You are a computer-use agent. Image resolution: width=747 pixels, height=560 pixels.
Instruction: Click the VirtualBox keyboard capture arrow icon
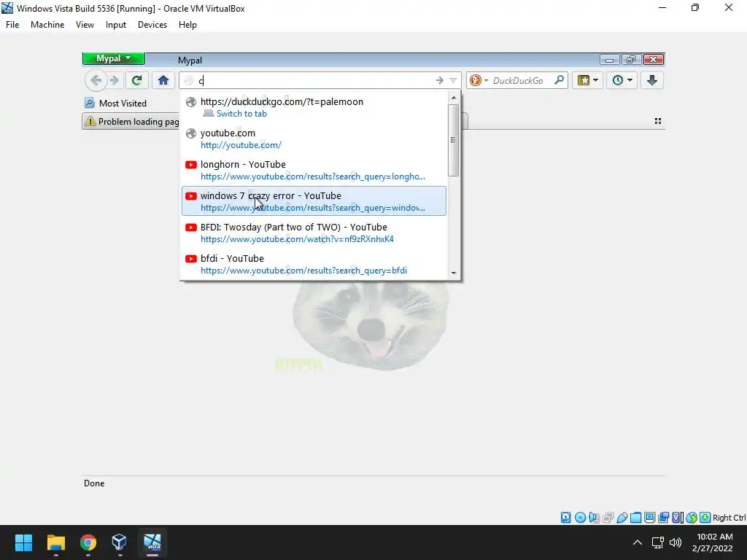705,518
